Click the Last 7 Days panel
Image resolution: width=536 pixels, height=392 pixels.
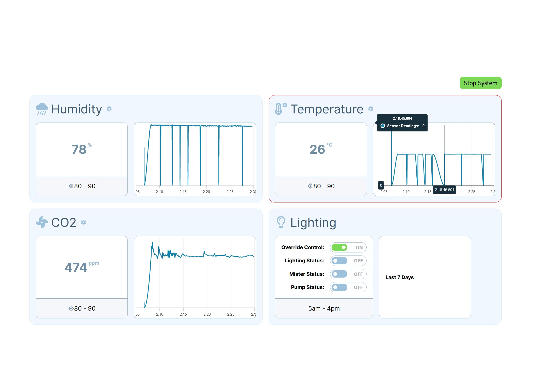pyautogui.click(x=425, y=277)
